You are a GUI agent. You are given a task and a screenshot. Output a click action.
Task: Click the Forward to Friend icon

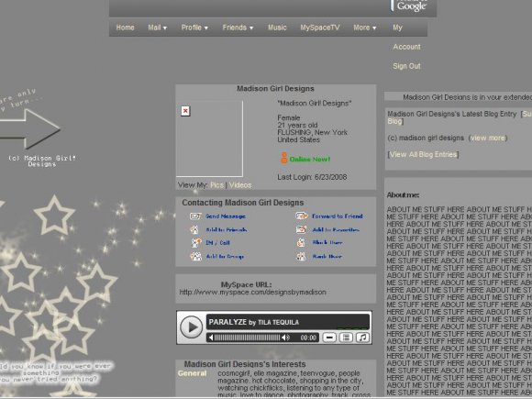tap(302, 216)
